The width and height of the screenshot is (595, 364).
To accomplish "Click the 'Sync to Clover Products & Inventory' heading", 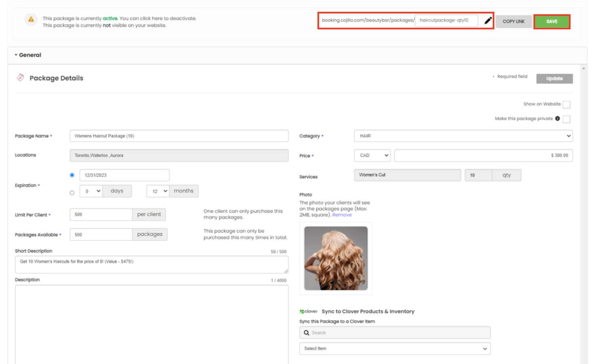I will [368, 311].
